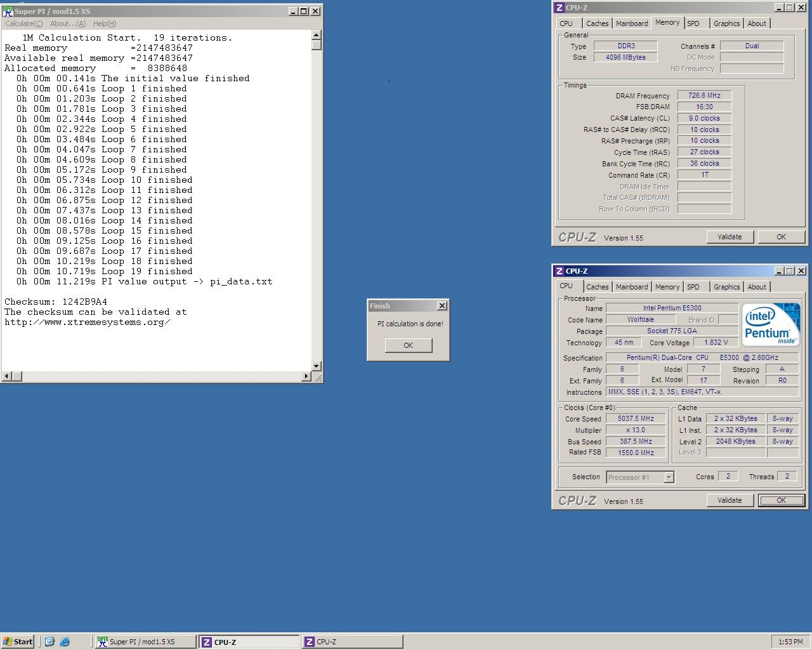812x650 pixels.
Task: Open the Help menu in Super PI
Action: coord(105,23)
